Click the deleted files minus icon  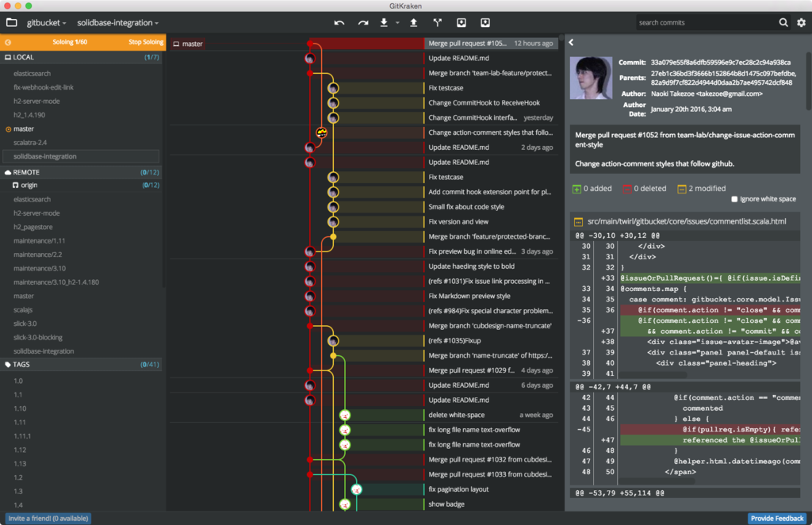(626, 189)
